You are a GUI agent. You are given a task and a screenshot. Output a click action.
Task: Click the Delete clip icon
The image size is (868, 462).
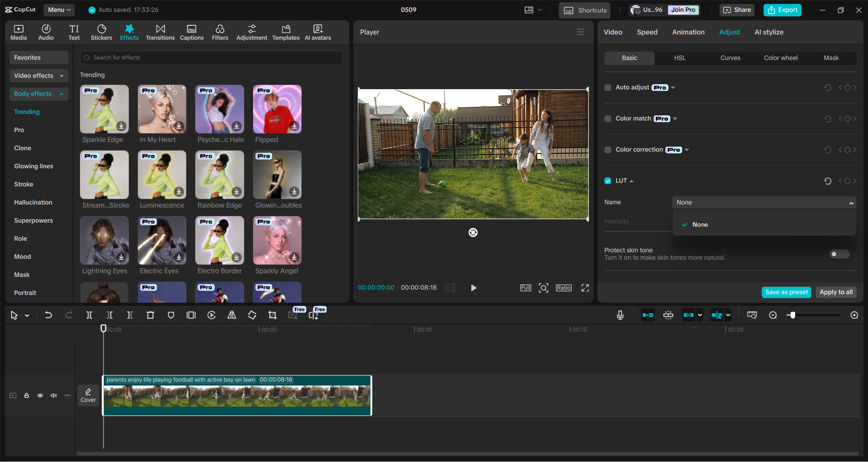coord(150,315)
